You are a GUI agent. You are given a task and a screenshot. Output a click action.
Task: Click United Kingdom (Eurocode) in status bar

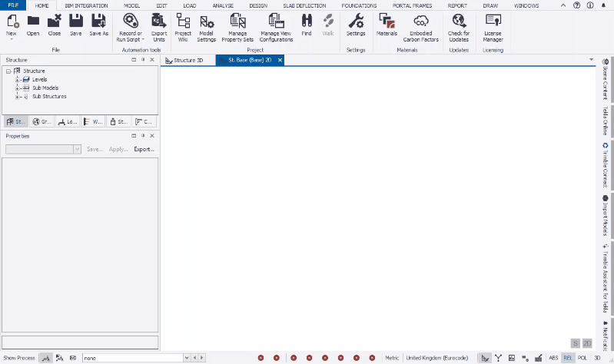click(x=437, y=358)
